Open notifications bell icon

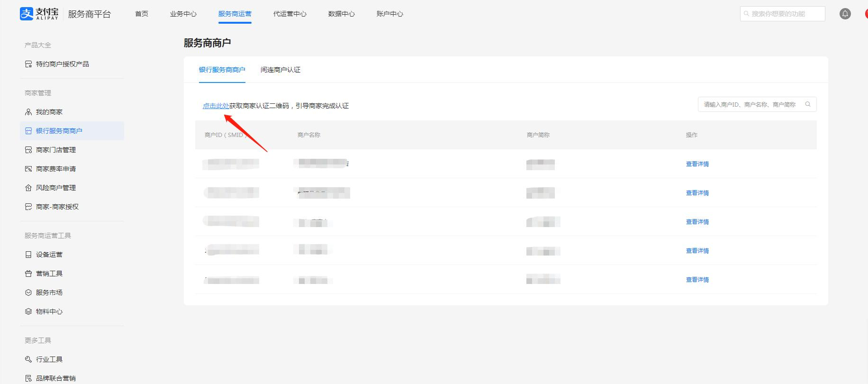coord(845,14)
